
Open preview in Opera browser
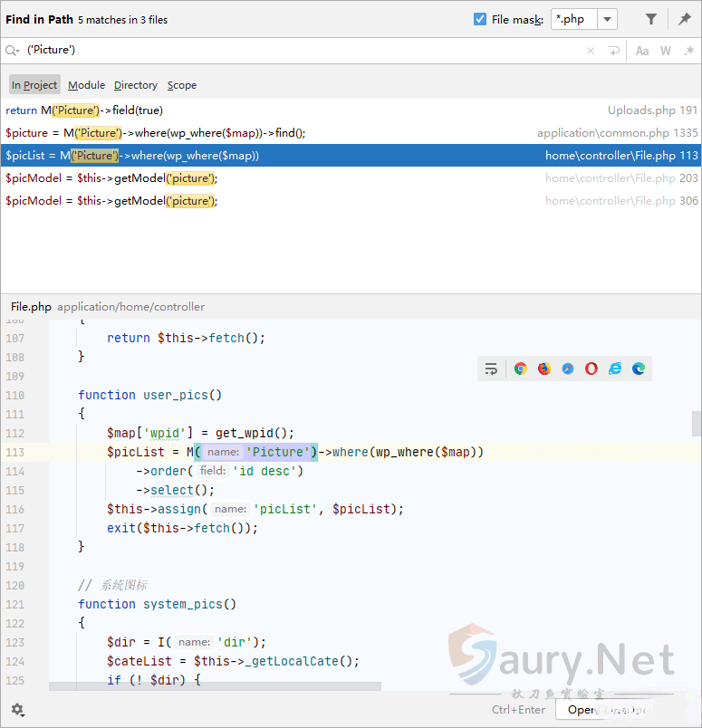click(591, 369)
